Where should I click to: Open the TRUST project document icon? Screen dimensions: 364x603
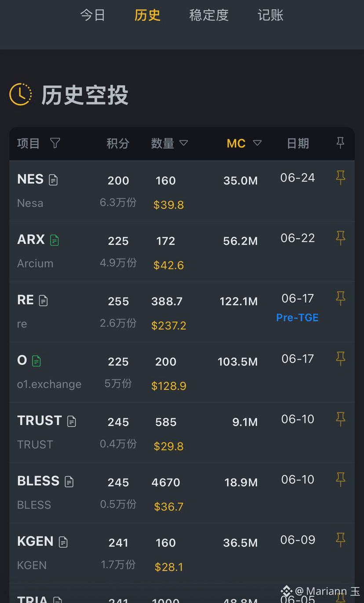[72, 421]
